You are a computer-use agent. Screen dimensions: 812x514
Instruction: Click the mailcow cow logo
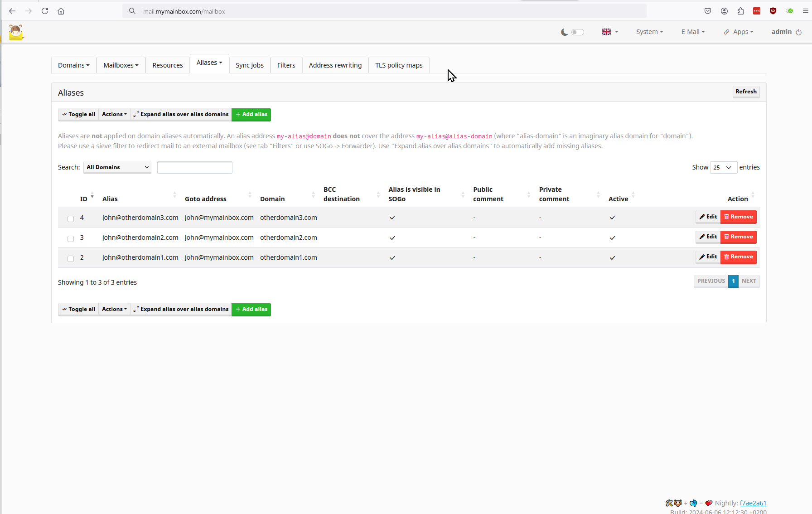click(16, 32)
